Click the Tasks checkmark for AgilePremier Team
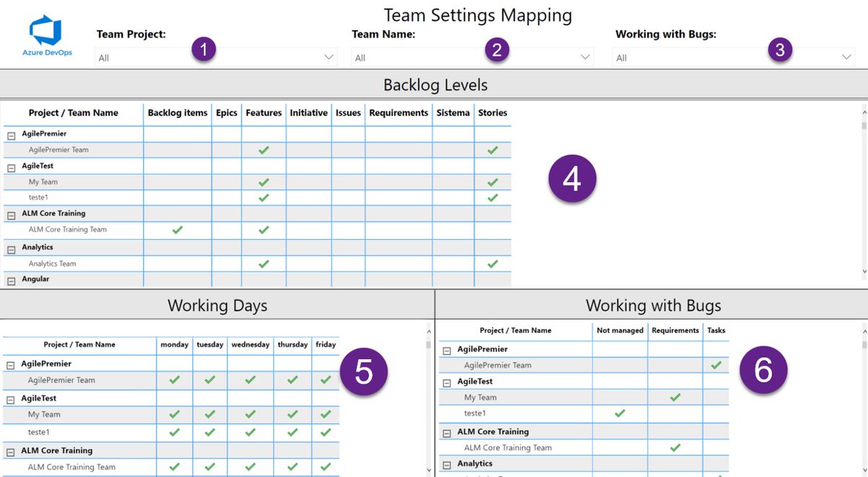This screenshot has width=868, height=477. 715,365
